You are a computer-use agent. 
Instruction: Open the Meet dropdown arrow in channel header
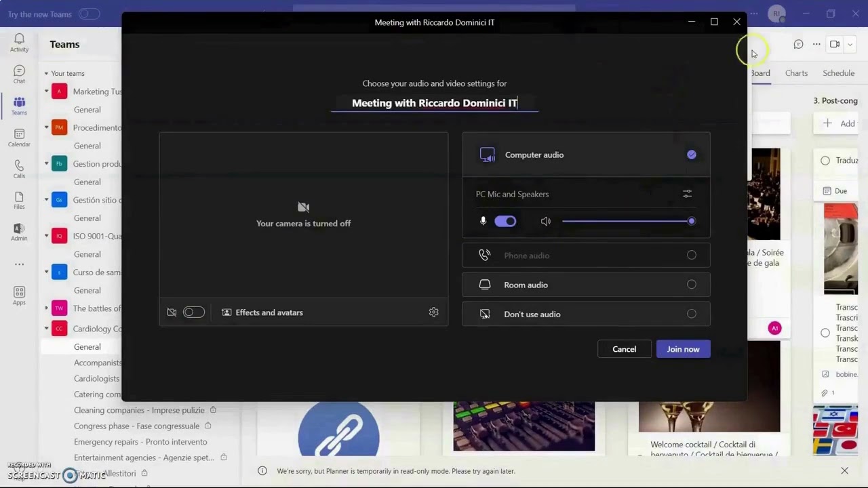(x=850, y=45)
